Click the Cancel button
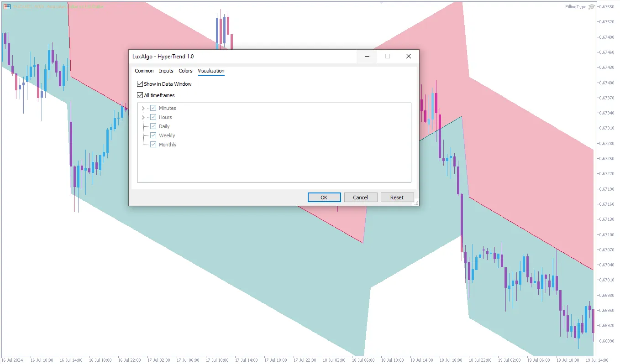The image size is (620, 364). coord(360,198)
